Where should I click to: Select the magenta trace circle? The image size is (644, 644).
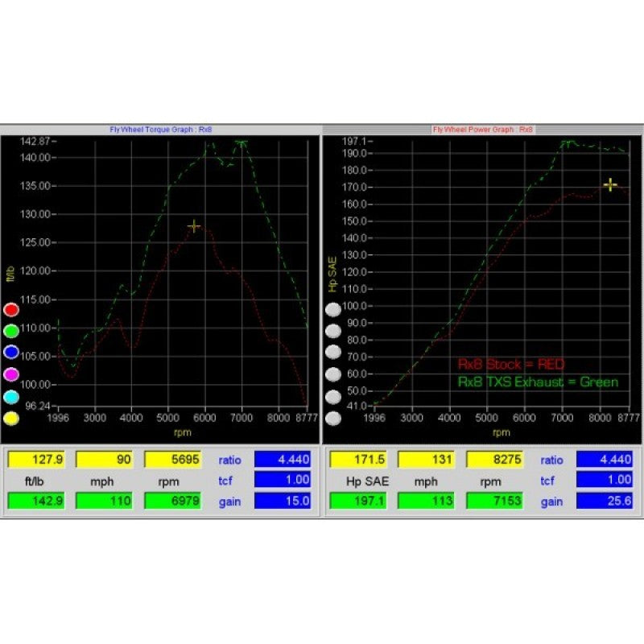point(11,374)
